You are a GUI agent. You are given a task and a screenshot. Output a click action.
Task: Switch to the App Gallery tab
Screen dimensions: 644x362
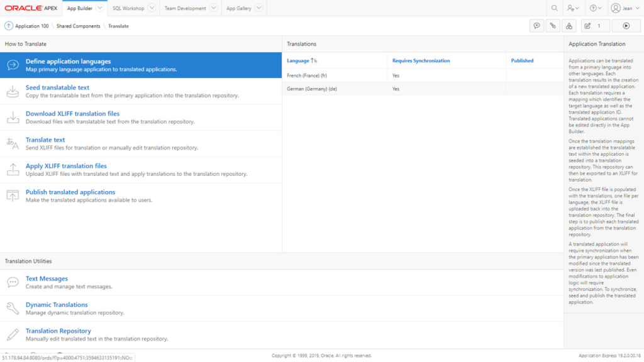click(238, 8)
